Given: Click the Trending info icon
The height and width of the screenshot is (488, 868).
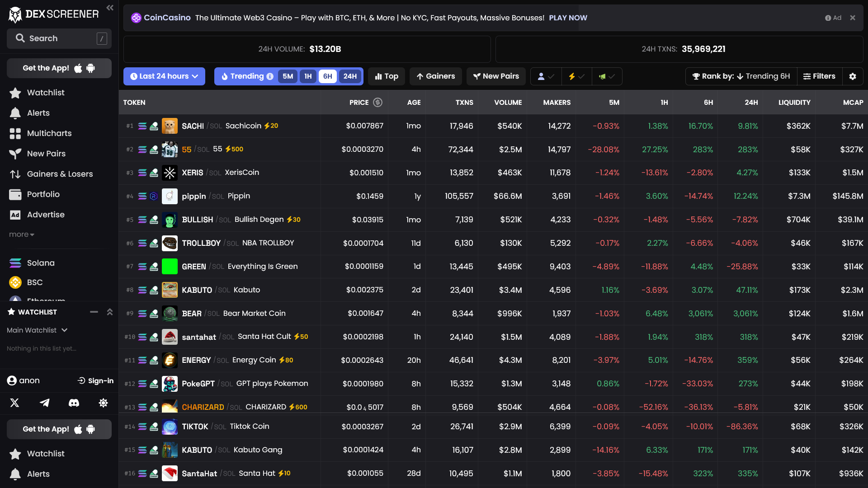Looking at the screenshot, I should 270,76.
